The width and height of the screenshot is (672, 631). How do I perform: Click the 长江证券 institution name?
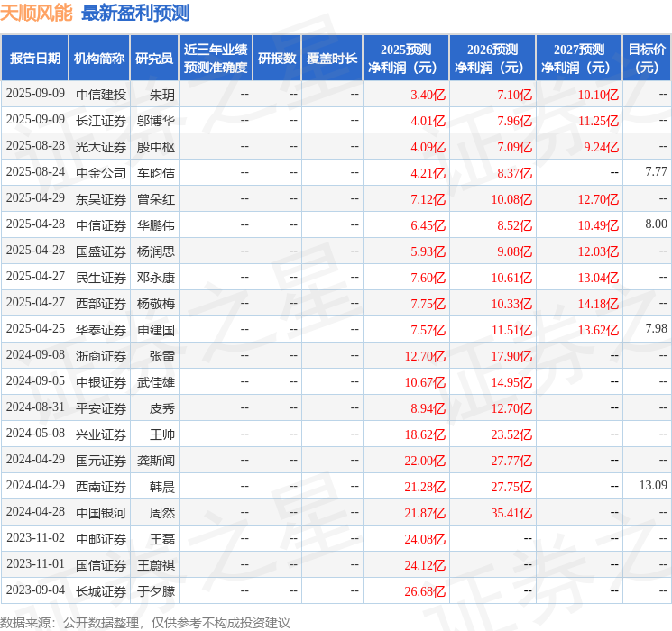100,120
